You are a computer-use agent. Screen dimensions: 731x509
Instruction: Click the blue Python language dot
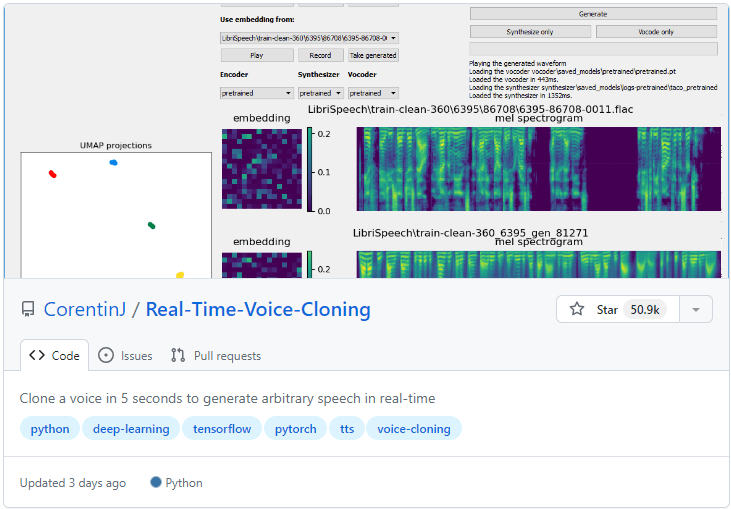tap(156, 482)
